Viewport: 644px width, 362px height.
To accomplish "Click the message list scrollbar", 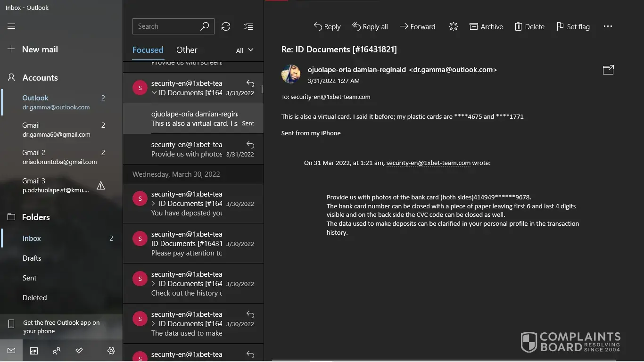I will 262,89.
